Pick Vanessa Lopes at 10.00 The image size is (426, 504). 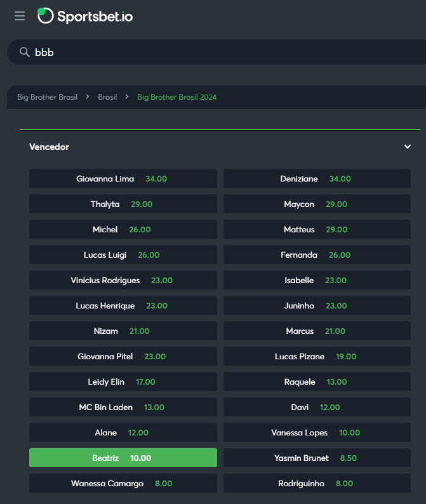point(317,432)
